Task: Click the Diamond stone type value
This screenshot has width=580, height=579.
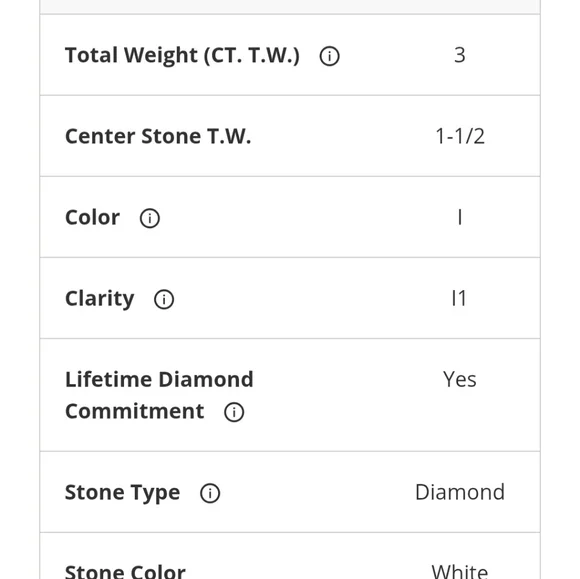Action: point(460,492)
